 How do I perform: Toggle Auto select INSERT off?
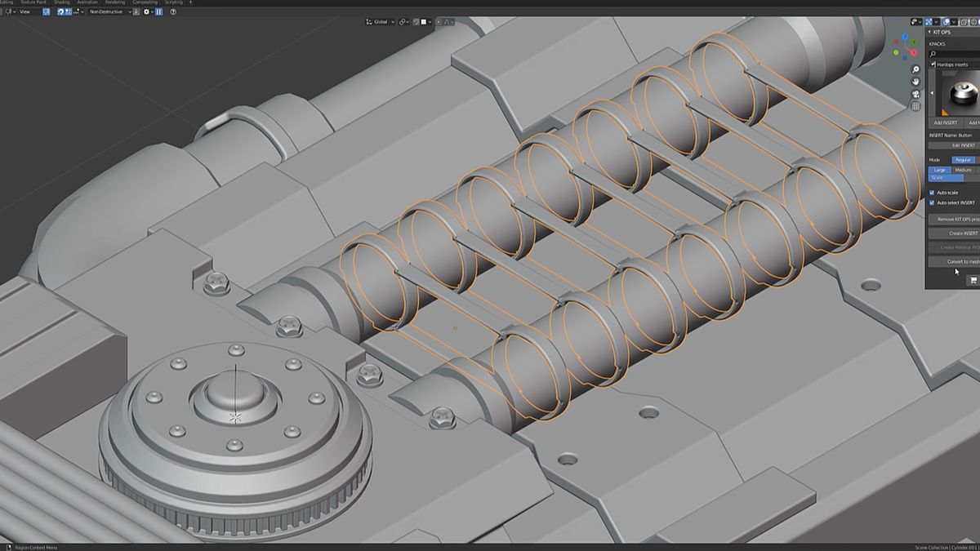[x=932, y=203]
